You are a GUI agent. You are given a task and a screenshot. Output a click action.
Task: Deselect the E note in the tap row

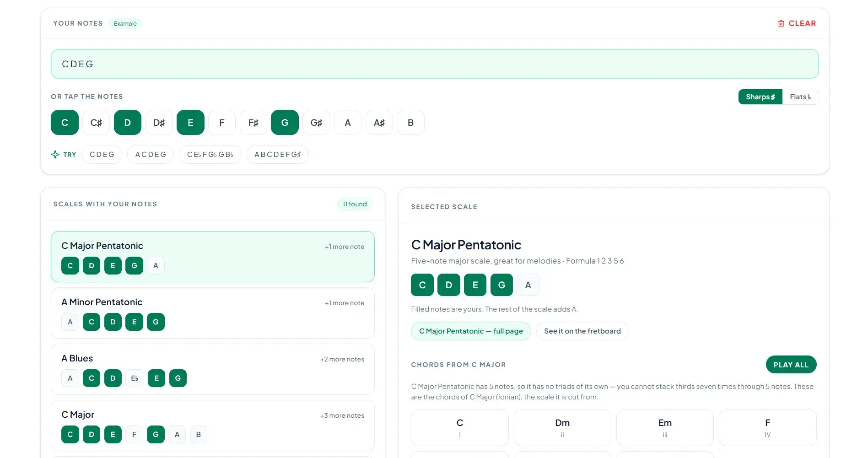(x=190, y=123)
